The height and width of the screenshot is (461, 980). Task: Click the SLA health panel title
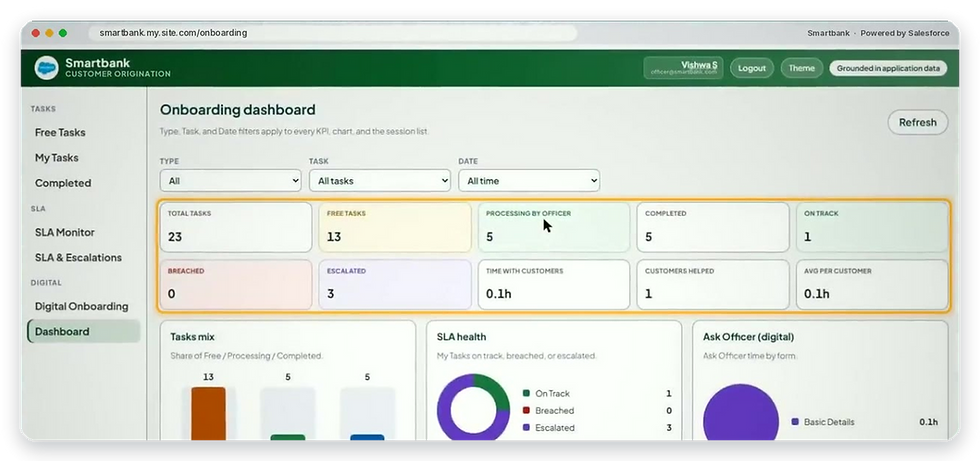pyautogui.click(x=461, y=337)
